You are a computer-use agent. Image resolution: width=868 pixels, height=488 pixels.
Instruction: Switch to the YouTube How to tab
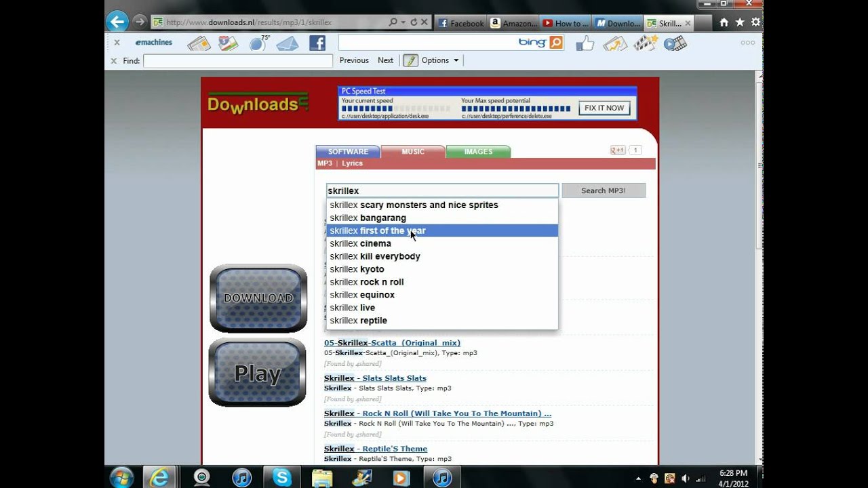click(565, 23)
